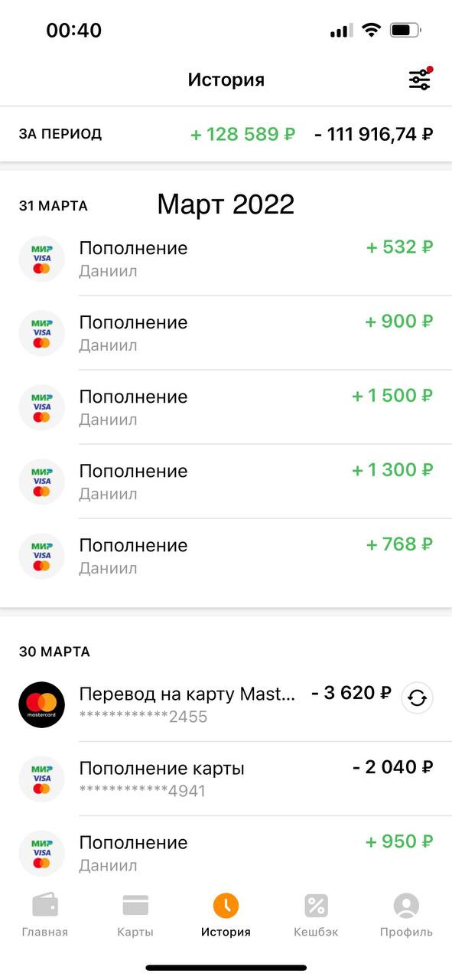
Task: Open the +768 ₽ Пополнение transaction
Action: click(226, 556)
